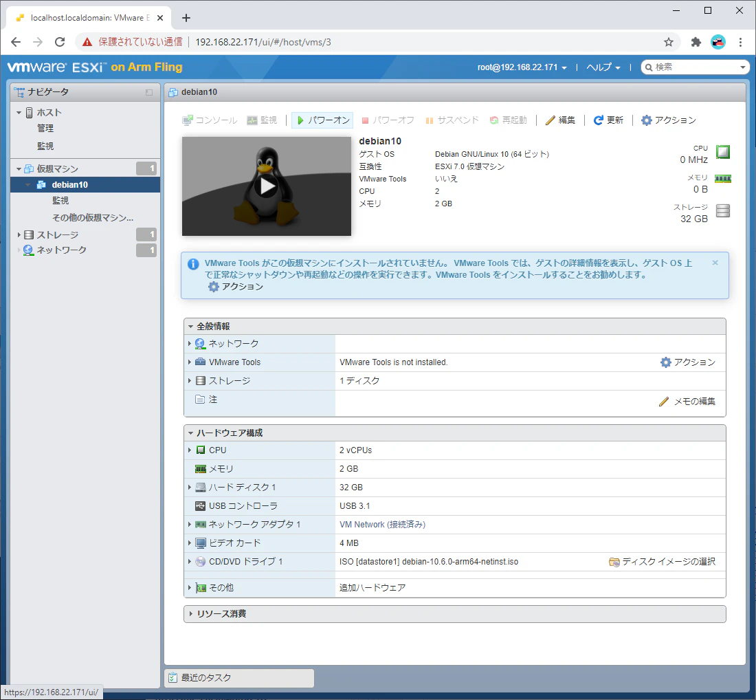Screen dimensions: 756x700
Task: Select ネットワーク in the navigator
Action: coord(62,250)
